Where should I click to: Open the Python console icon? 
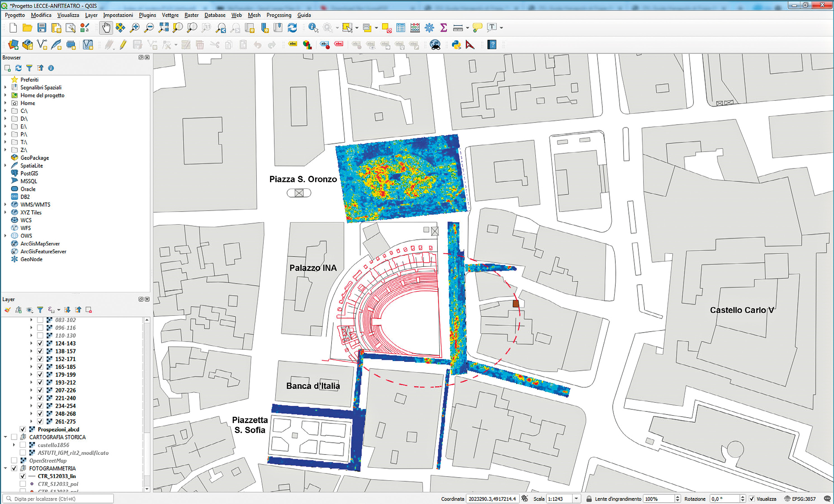click(x=456, y=45)
